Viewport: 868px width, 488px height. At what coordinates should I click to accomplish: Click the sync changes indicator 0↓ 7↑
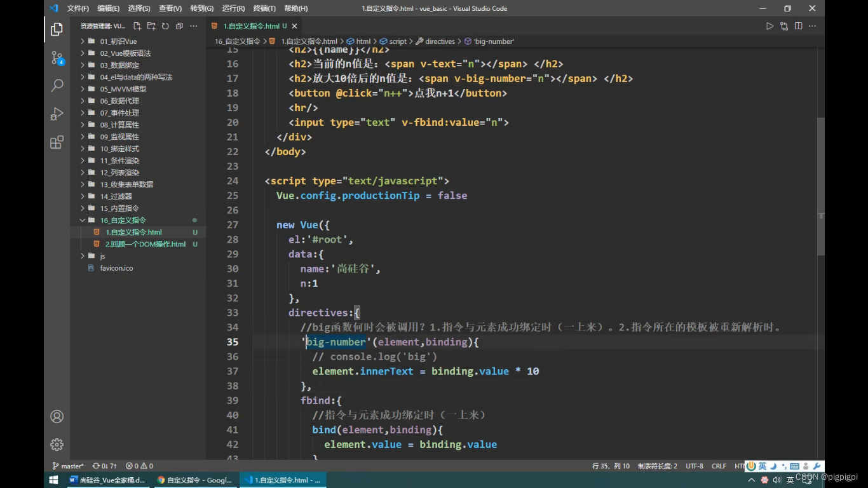(x=104, y=466)
